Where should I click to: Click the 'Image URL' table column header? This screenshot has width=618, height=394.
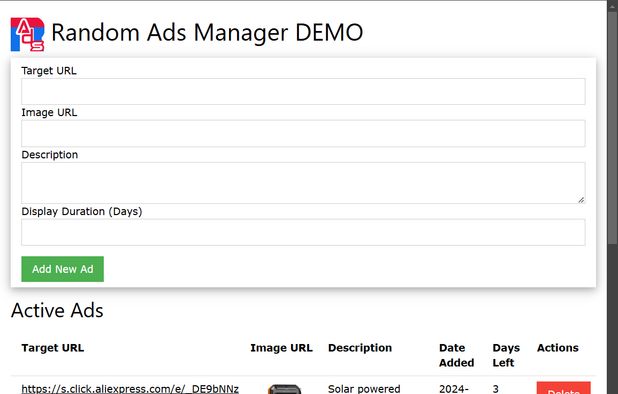pos(281,348)
